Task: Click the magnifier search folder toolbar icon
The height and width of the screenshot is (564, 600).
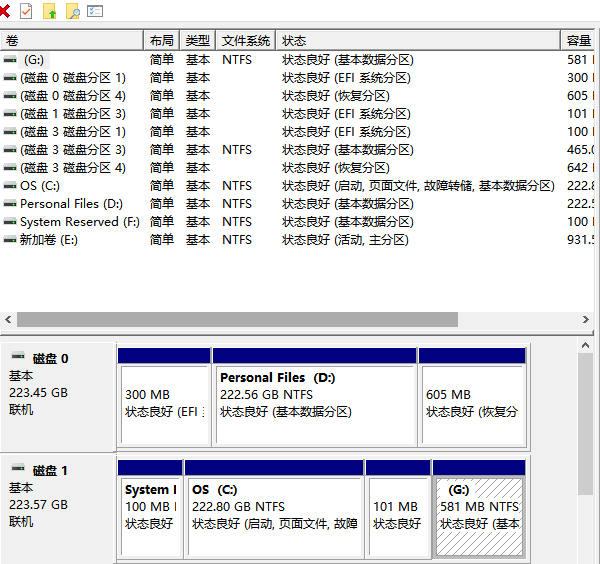Action: point(72,11)
